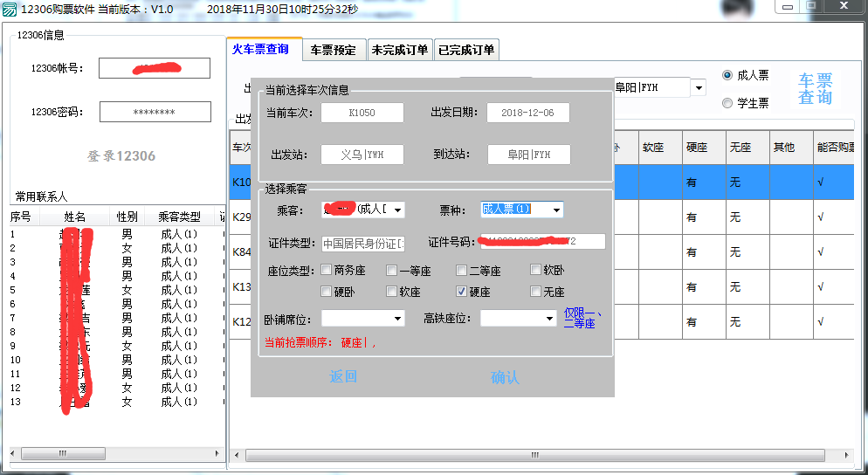This screenshot has height=475, width=868.
Task: Click the 登录12306 button
Action: [x=121, y=156]
